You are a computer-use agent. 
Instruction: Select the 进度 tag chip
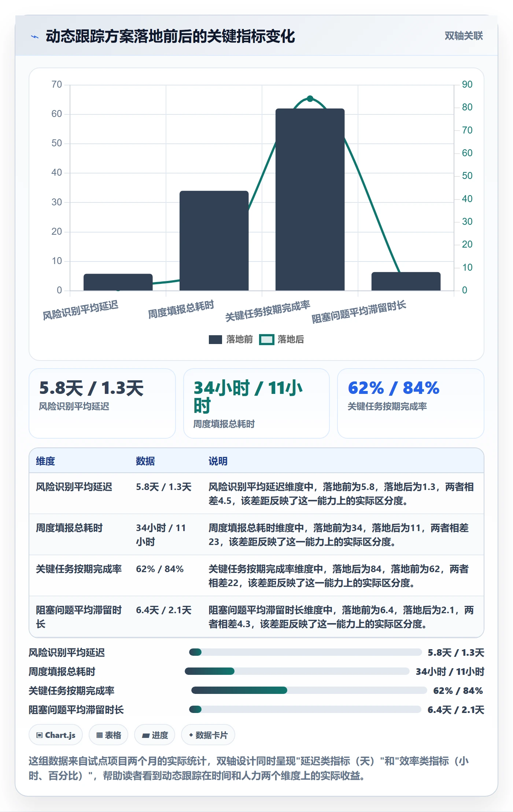click(155, 735)
